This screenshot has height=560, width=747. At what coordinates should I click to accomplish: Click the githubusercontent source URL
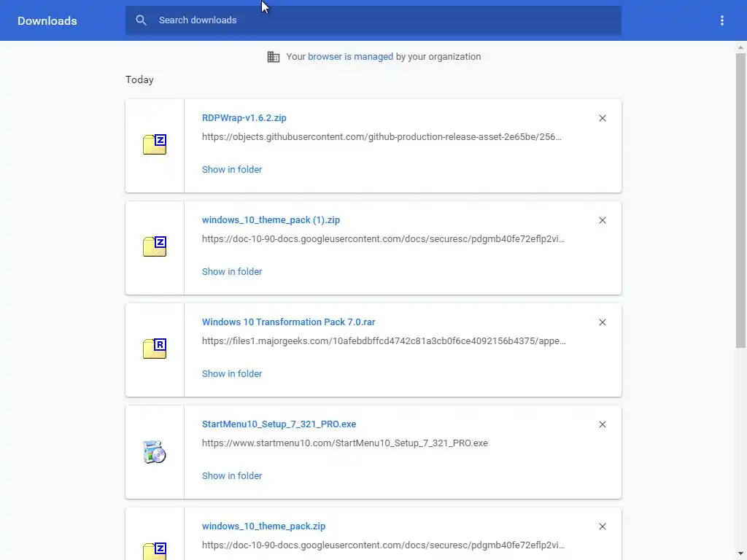(382, 137)
